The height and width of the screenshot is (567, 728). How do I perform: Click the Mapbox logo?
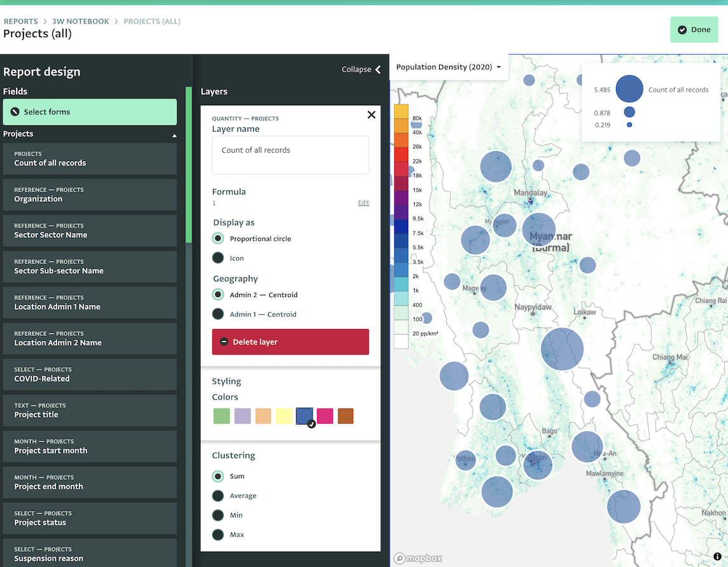point(418,558)
